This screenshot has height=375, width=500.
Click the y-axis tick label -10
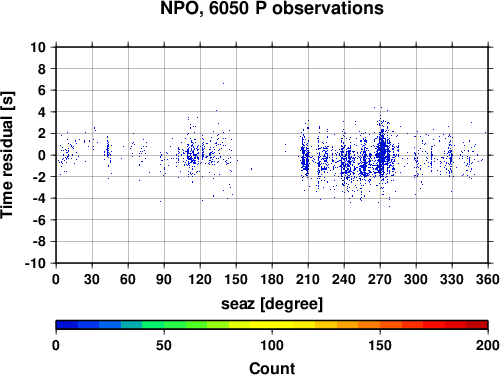click(35, 263)
